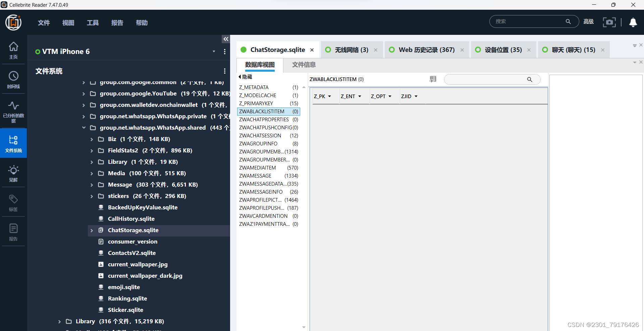The height and width of the screenshot is (331, 644).
Task: Expand the Media folder
Action: click(92, 174)
